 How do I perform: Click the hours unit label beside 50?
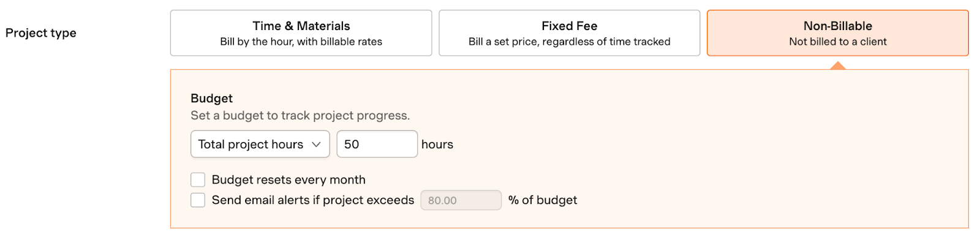(437, 144)
